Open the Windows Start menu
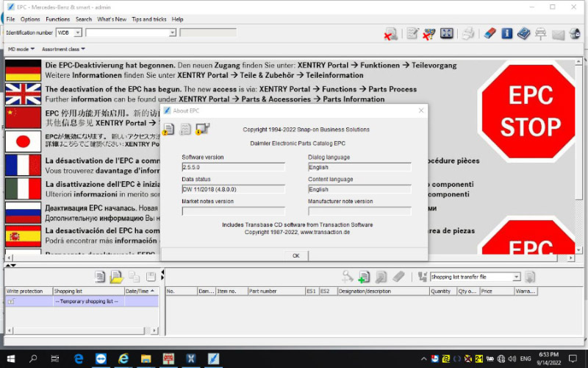 [x=10, y=359]
